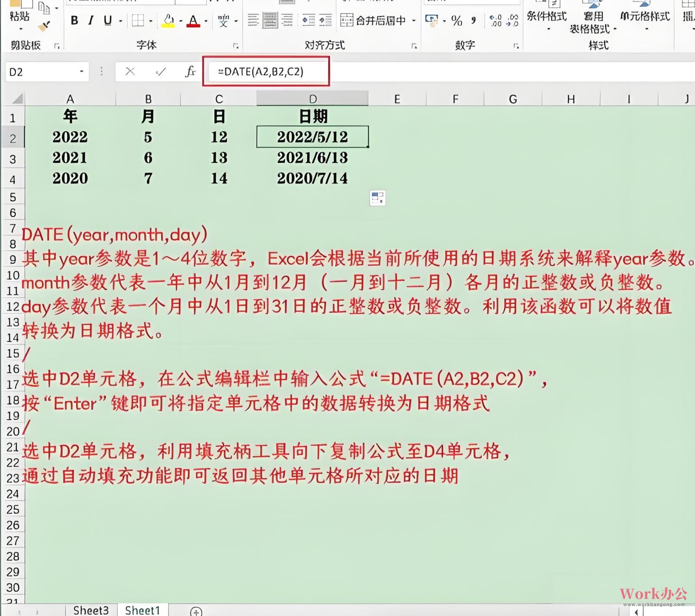Click the Auto Fill Options icon
The height and width of the screenshot is (616, 695).
click(x=377, y=198)
